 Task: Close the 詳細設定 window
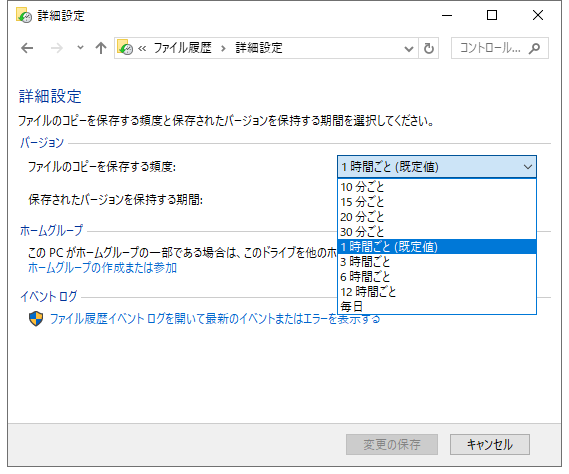(538, 15)
